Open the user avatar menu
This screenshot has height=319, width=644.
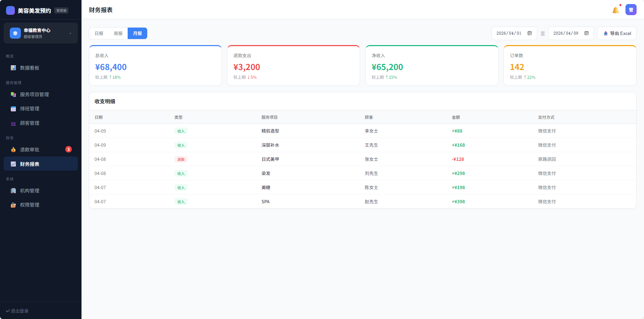point(631,10)
